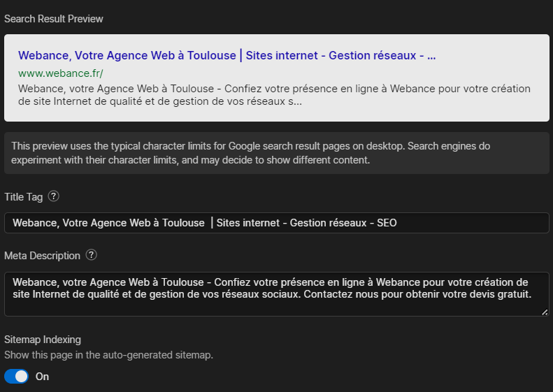Select the 'Title Tag' label
The height and width of the screenshot is (392, 553).
tap(23, 197)
